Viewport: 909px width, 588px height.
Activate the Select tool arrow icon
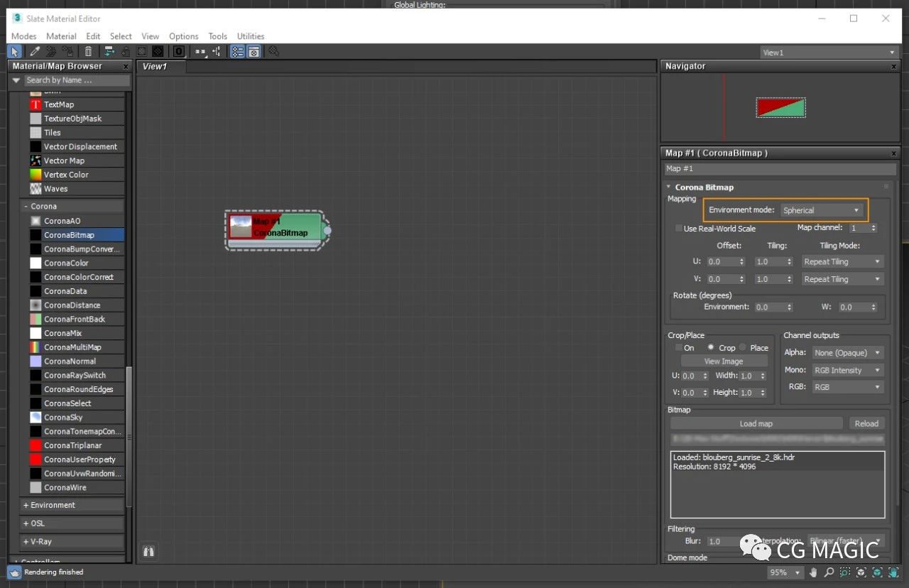(x=15, y=52)
